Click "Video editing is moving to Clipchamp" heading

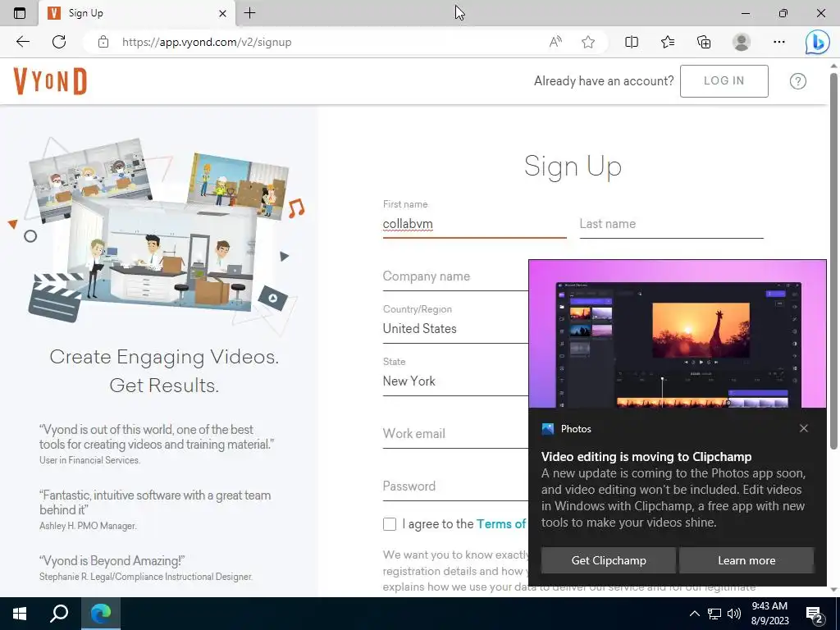pyautogui.click(x=646, y=456)
